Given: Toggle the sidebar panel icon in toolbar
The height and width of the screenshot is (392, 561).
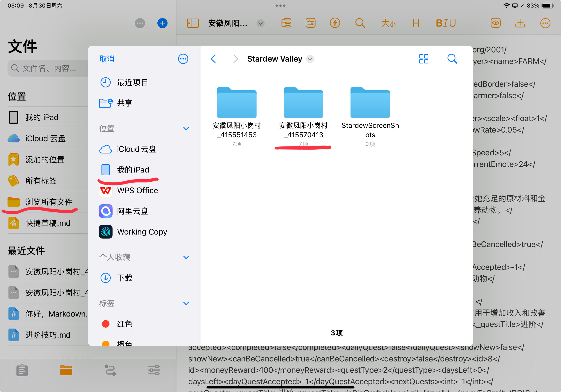Looking at the screenshot, I should click(x=193, y=23).
